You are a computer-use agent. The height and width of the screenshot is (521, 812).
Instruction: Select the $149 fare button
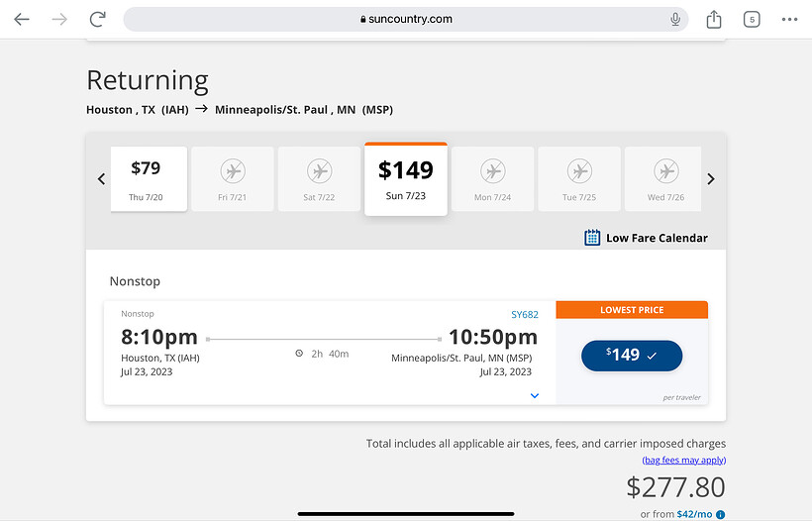pos(632,355)
